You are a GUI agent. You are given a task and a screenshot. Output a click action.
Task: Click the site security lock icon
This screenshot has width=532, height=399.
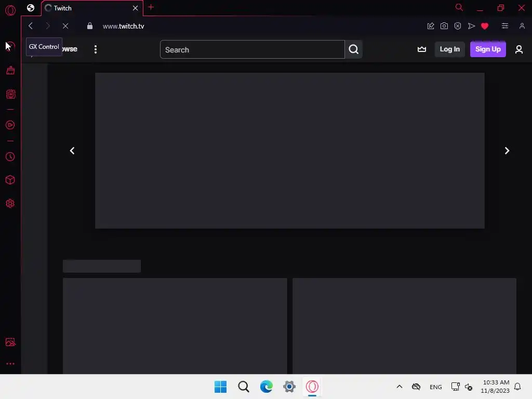point(89,26)
